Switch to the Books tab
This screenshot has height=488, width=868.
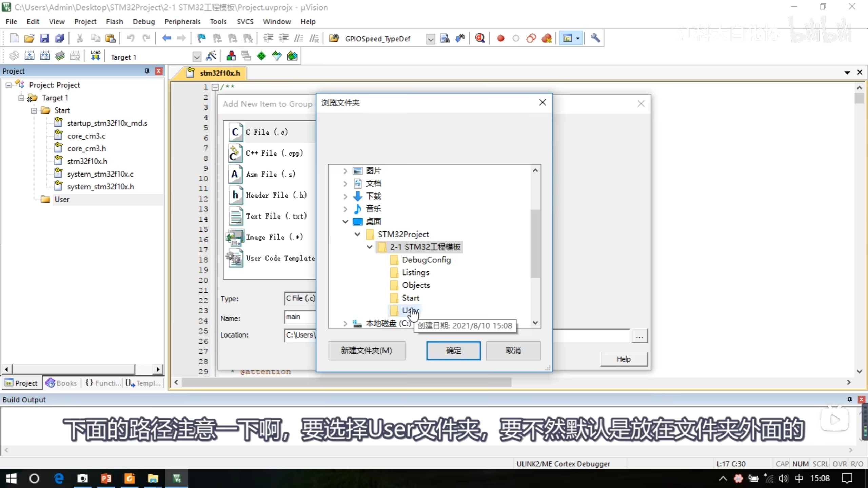pos(61,383)
